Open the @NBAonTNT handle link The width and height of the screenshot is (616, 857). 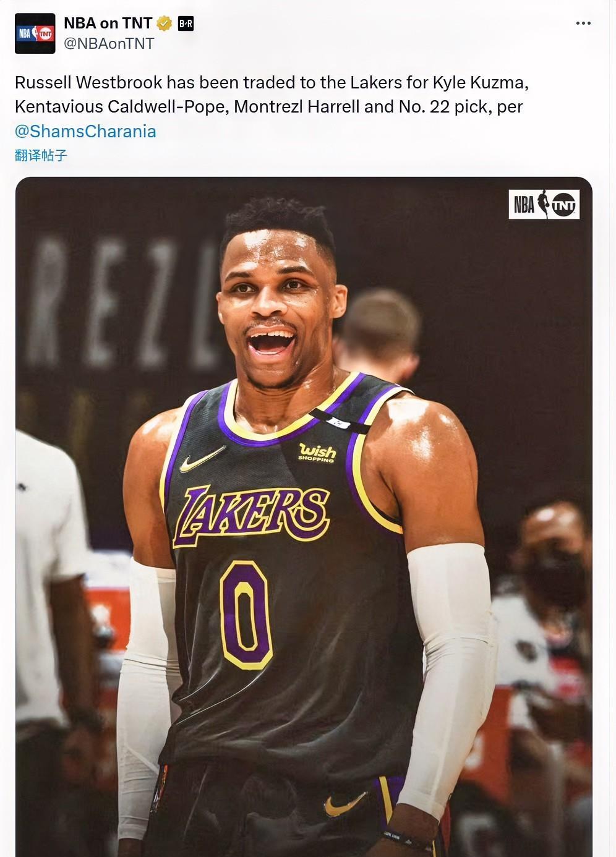pos(109,44)
